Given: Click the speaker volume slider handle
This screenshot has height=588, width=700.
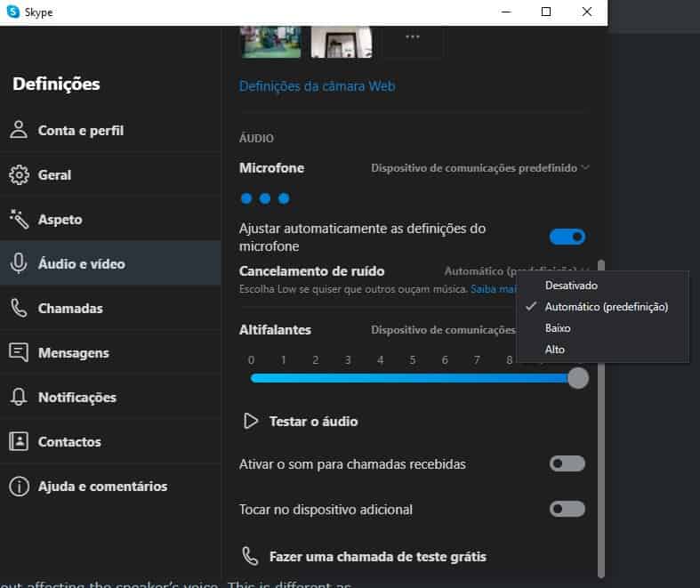Looking at the screenshot, I should pos(578,378).
